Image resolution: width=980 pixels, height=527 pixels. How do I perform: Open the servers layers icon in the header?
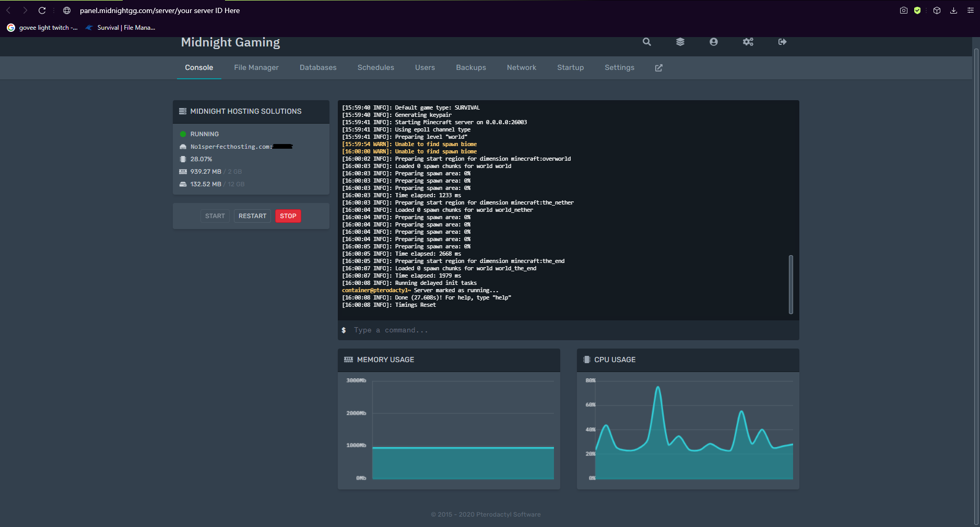coord(680,42)
